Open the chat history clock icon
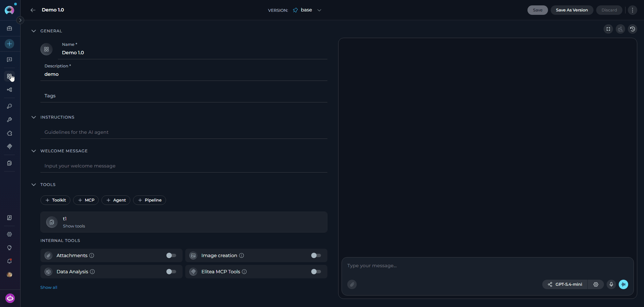This screenshot has height=307, width=644. [x=633, y=29]
